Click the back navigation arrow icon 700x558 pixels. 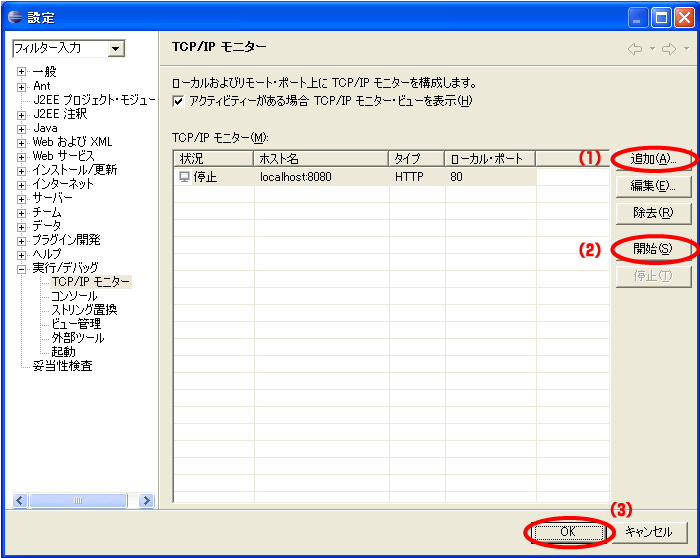(635, 49)
